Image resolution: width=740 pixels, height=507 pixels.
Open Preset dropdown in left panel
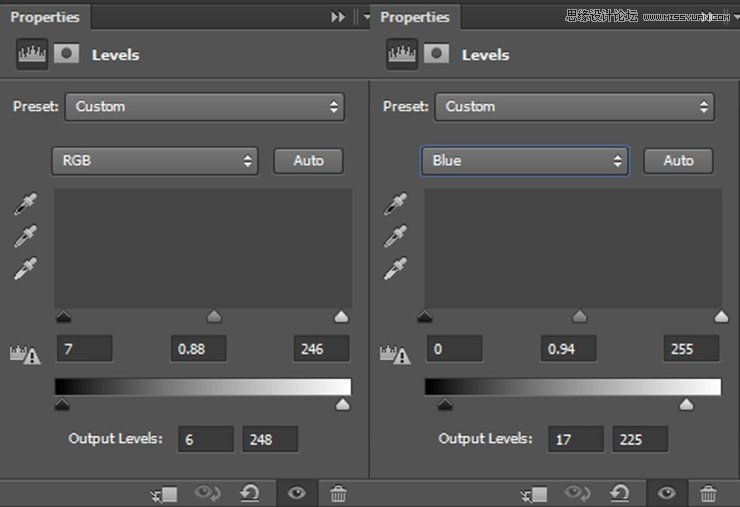click(x=205, y=107)
